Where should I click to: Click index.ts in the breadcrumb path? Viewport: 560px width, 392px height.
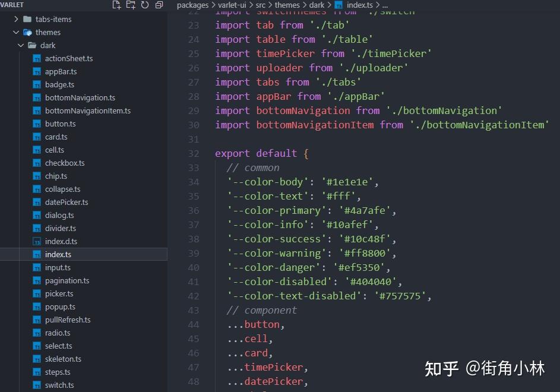pos(360,5)
